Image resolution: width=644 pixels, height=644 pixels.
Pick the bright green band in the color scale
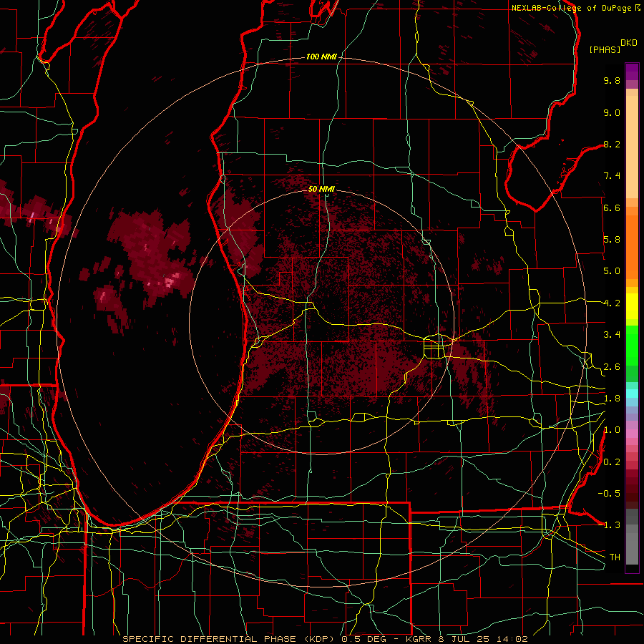[632, 345]
